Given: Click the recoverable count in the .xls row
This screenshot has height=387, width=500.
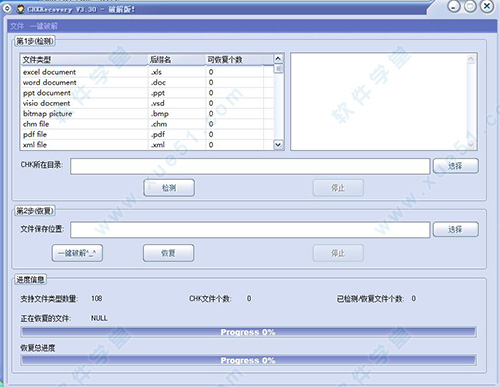Looking at the screenshot, I should (211, 72).
